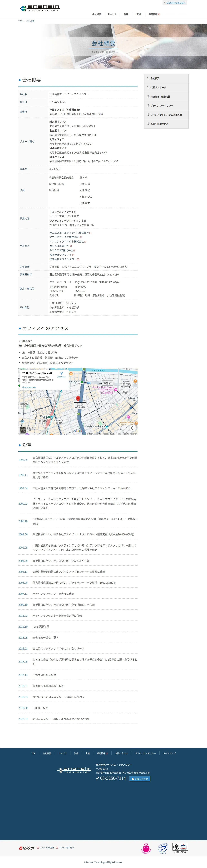Switch to satellite imagery thumbnail on map

pos(23,430)
